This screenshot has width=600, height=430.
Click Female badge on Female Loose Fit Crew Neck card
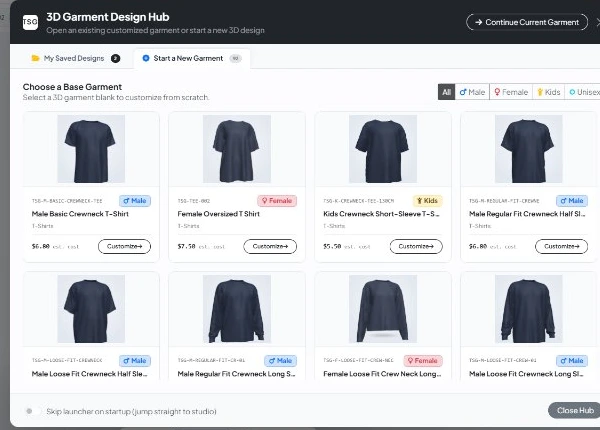[x=423, y=361]
